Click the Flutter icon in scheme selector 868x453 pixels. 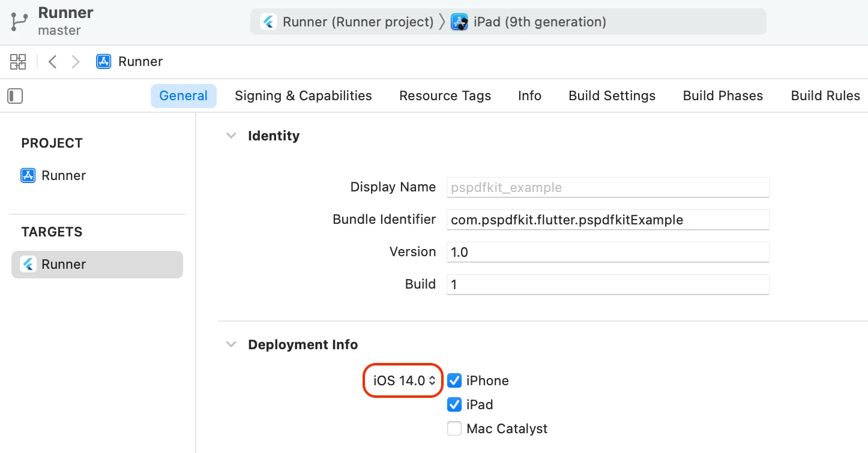(268, 22)
